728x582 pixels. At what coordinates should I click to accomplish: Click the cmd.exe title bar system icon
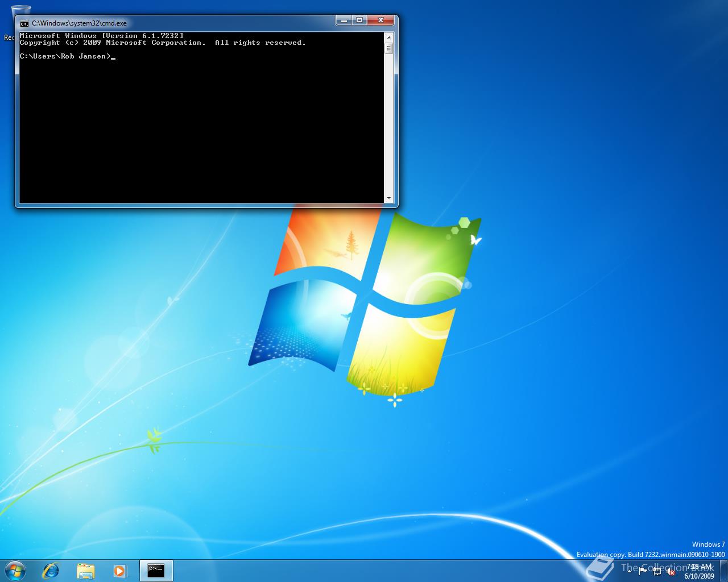[24, 23]
